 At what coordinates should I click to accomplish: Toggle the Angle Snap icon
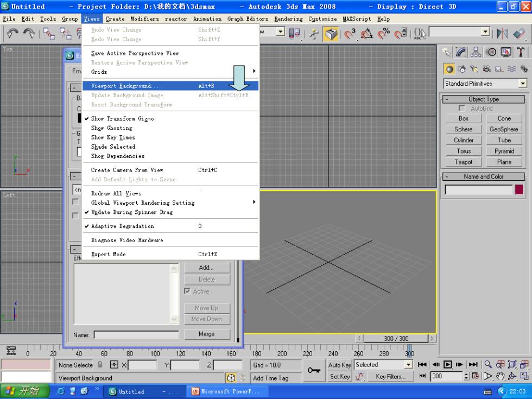point(366,34)
